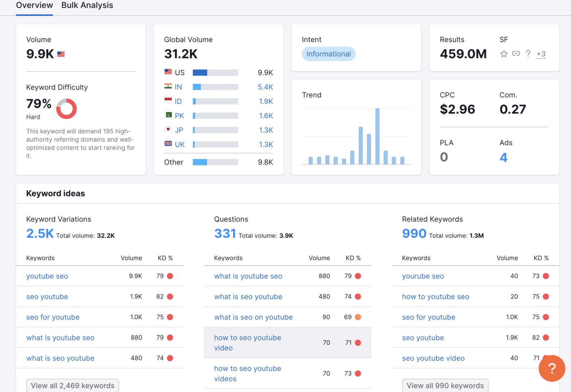Click the red difficulty dot beside youtube seo
The image size is (571, 392).
[x=170, y=276]
